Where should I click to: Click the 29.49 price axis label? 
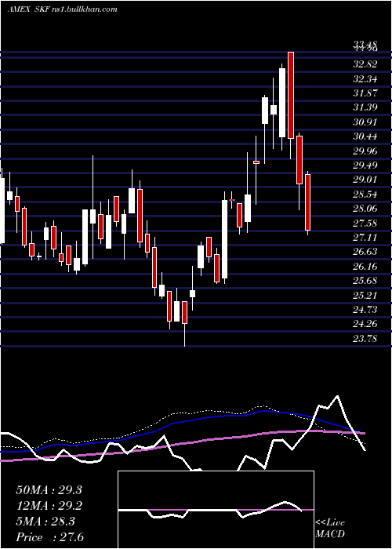click(365, 165)
